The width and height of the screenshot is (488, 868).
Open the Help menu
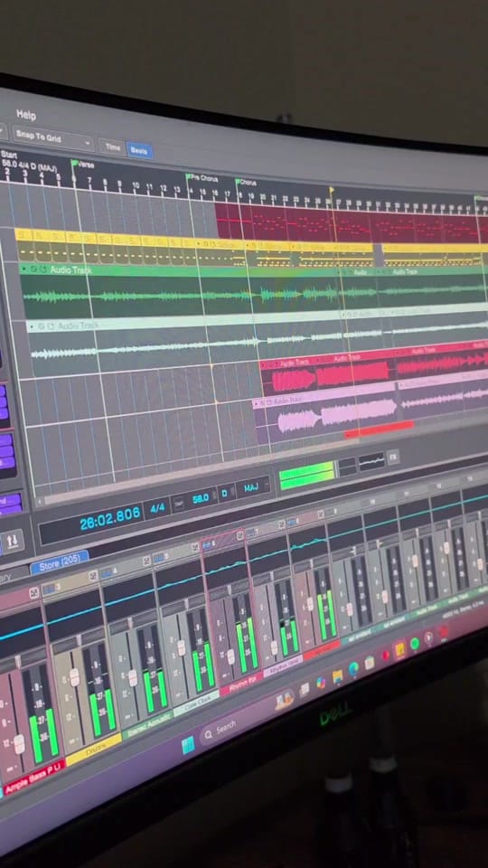pos(26,115)
